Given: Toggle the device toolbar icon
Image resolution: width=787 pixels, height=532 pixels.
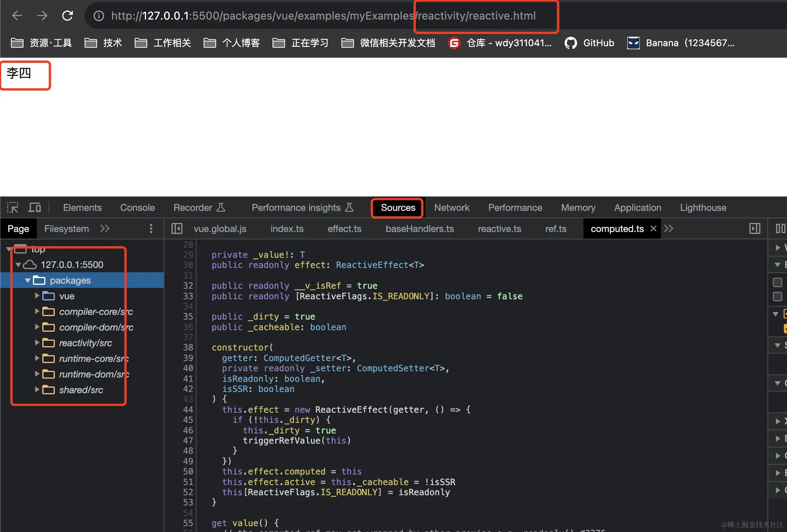Looking at the screenshot, I should coord(34,208).
